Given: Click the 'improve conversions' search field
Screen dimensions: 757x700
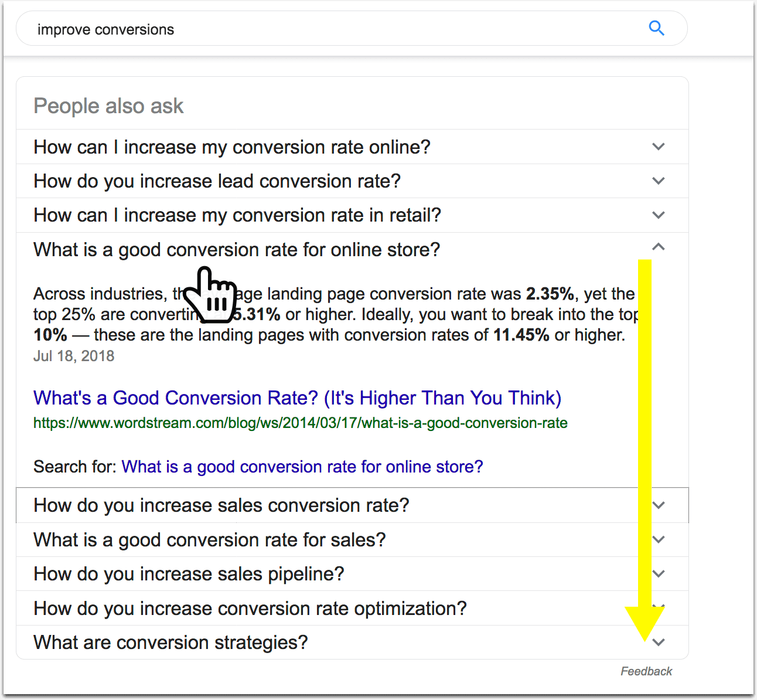Looking at the screenshot, I should click(x=352, y=29).
